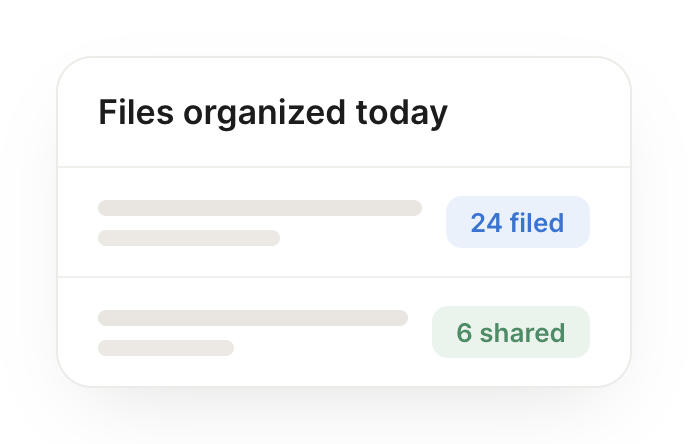Click the number '6' in the green badge
Image resolution: width=688 pixels, height=444 pixels.
pyautogui.click(x=464, y=333)
